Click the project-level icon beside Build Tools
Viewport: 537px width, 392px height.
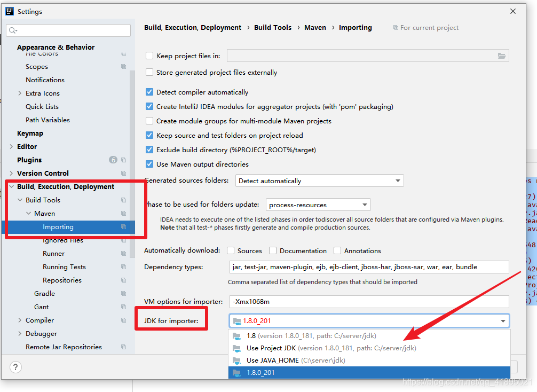coord(124,200)
